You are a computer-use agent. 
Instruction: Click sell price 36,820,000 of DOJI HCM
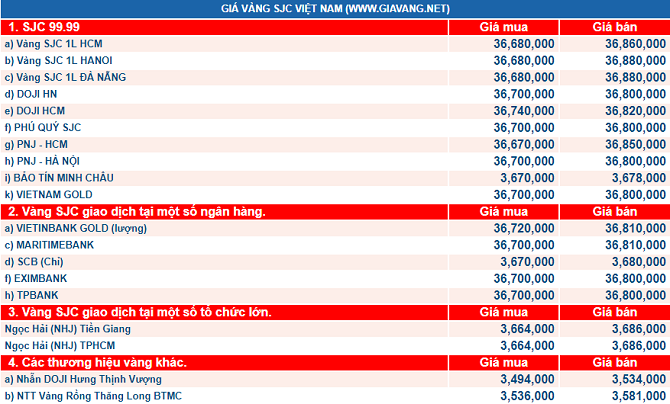[x=635, y=111]
